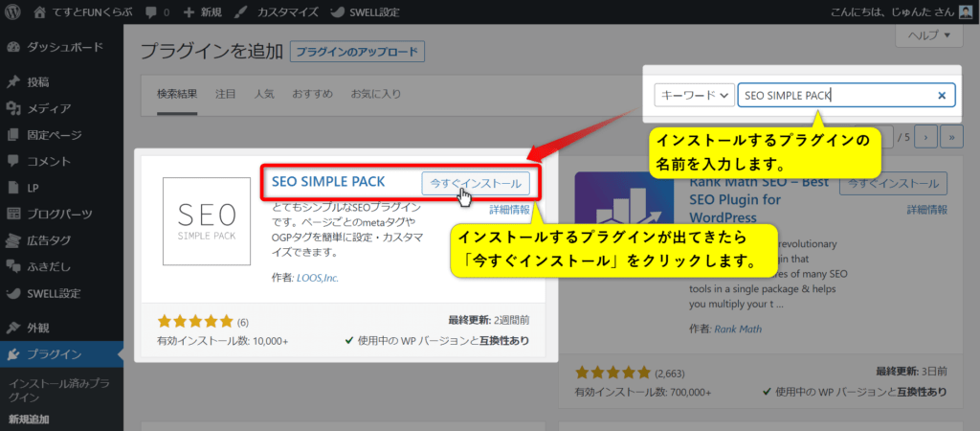Click the ブログパーツ icon in sidebar

13,214
